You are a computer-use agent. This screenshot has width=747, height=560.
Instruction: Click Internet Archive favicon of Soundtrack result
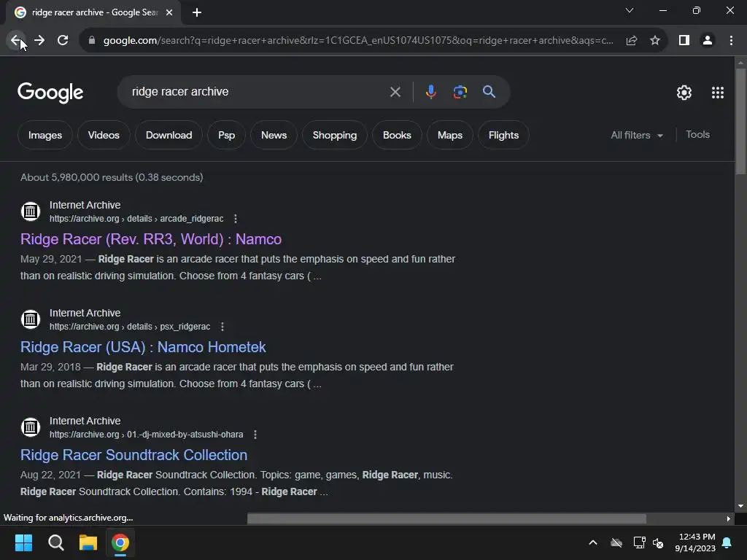tap(31, 427)
